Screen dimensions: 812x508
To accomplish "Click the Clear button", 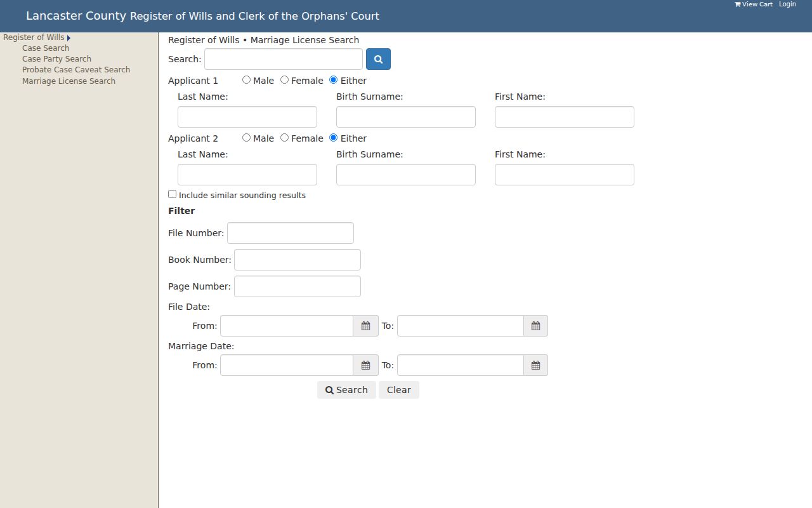I will 399,390.
